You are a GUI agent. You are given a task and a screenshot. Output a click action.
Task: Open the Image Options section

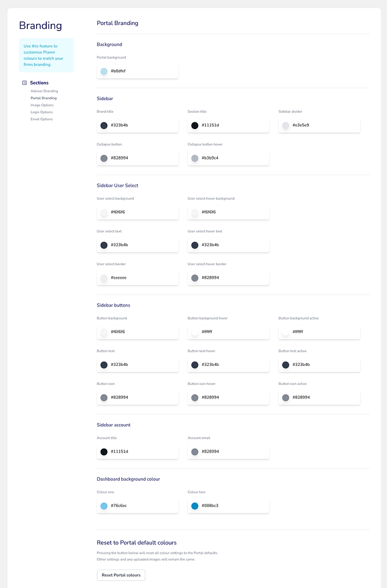point(42,106)
